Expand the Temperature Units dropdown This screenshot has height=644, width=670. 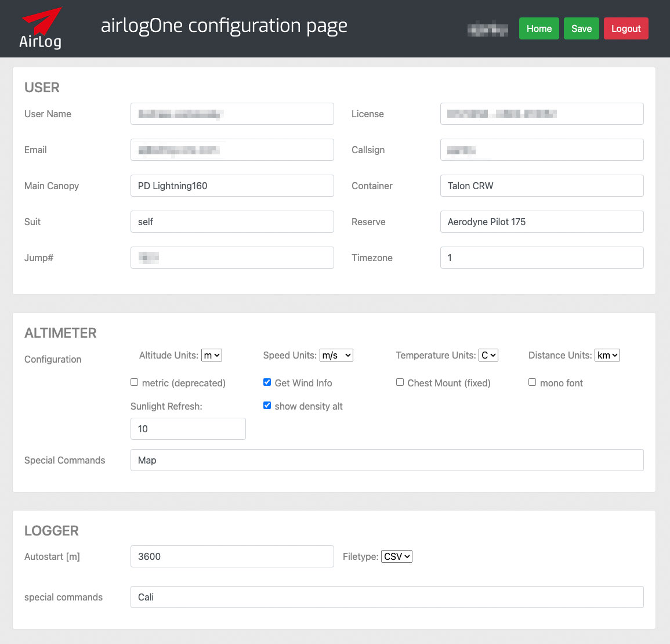tap(488, 355)
